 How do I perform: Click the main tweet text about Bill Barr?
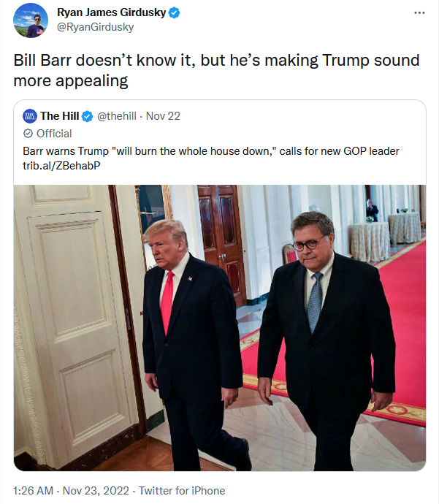pos(216,70)
